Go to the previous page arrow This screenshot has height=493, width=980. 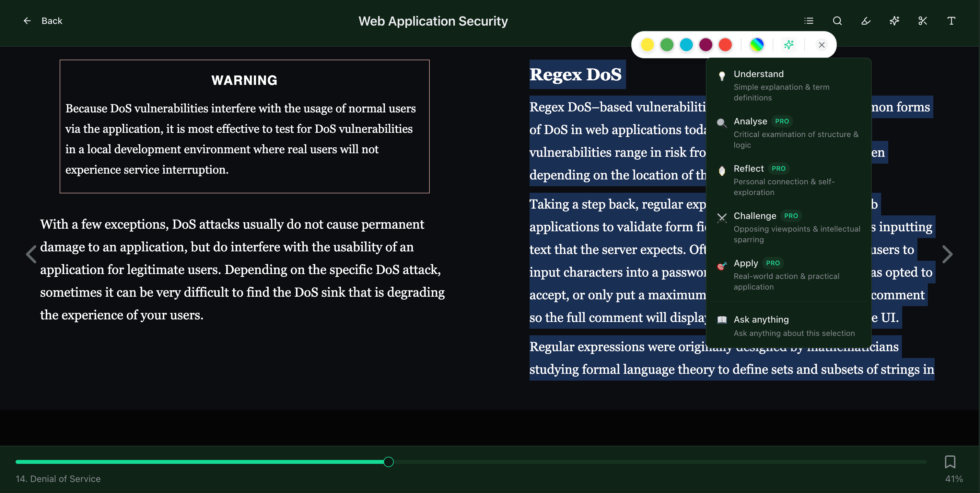(31, 254)
